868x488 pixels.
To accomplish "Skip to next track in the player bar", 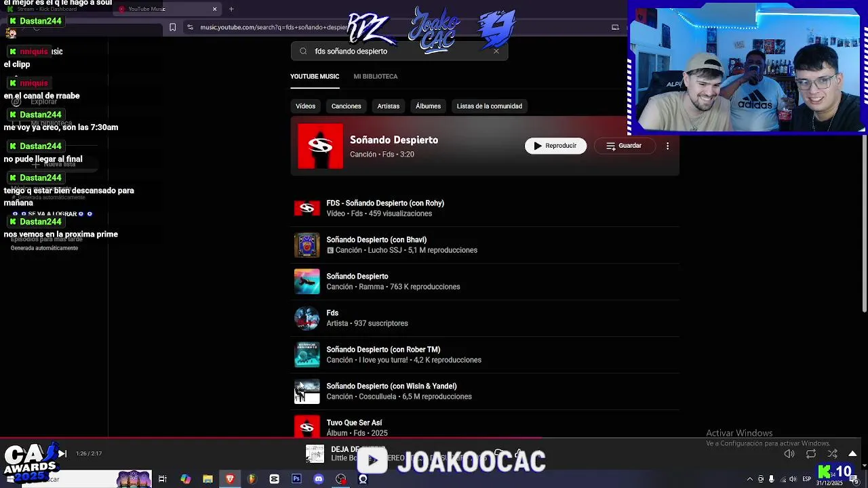I will pyautogui.click(x=62, y=453).
